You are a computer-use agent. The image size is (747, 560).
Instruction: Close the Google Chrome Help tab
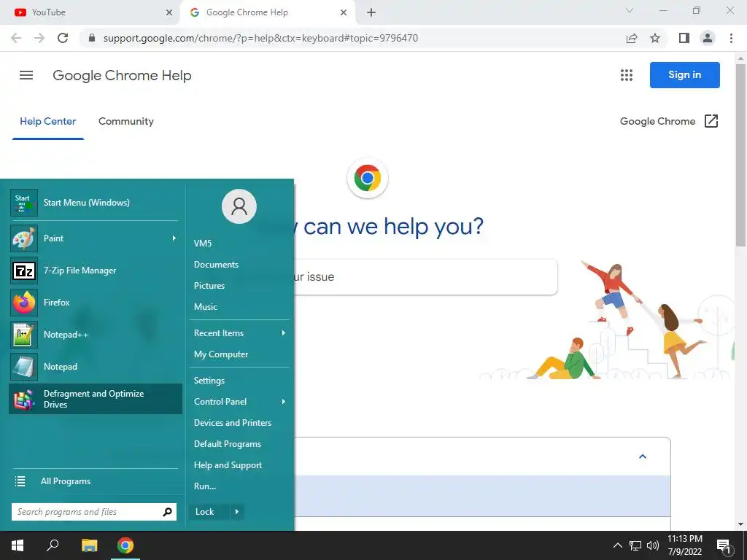344,12
